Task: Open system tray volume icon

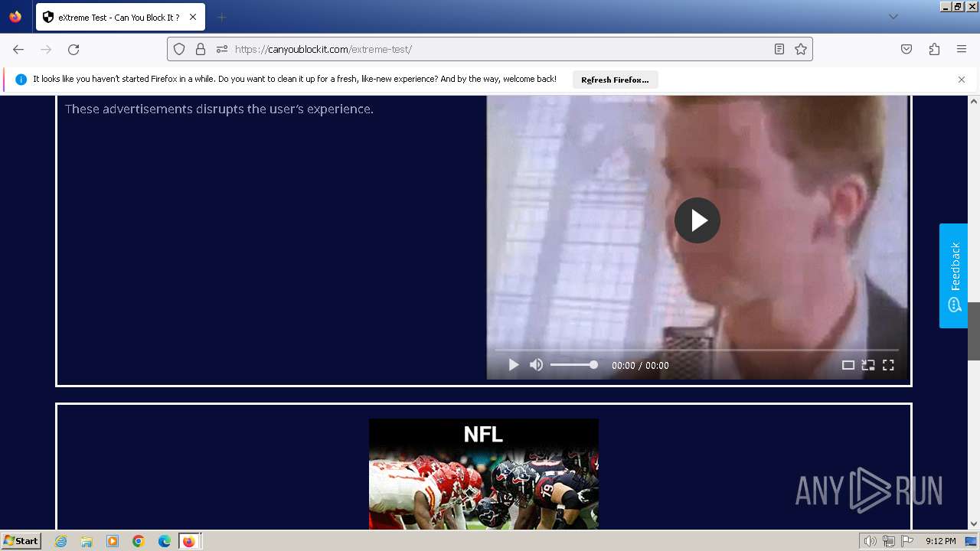Action: pos(870,541)
